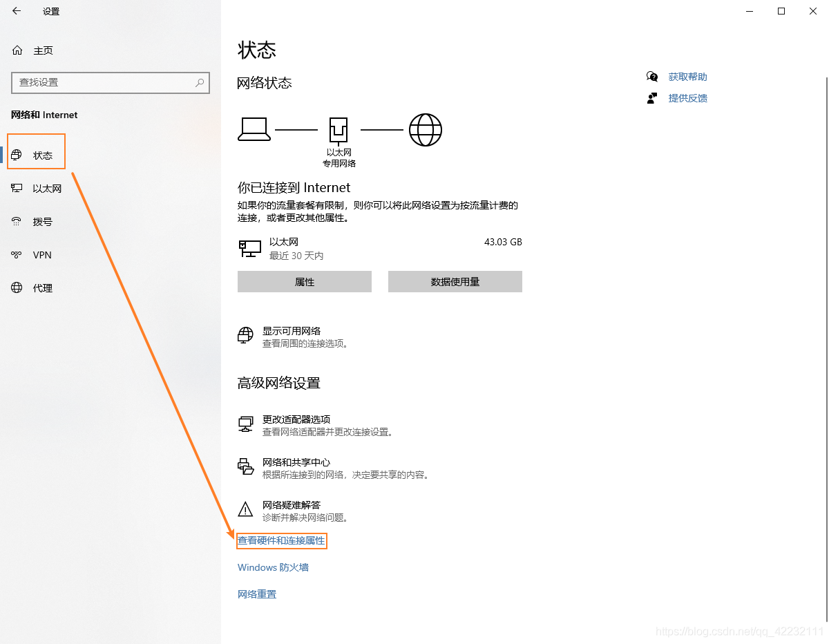The height and width of the screenshot is (644, 829).
Task: Open the 拨号 dial-up icon
Action: [17, 222]
